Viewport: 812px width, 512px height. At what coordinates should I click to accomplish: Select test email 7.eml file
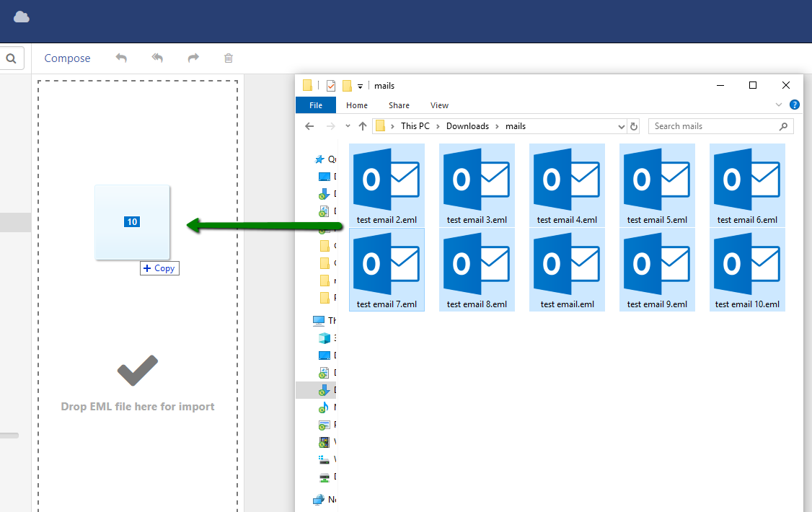click(x=387, y=270)
